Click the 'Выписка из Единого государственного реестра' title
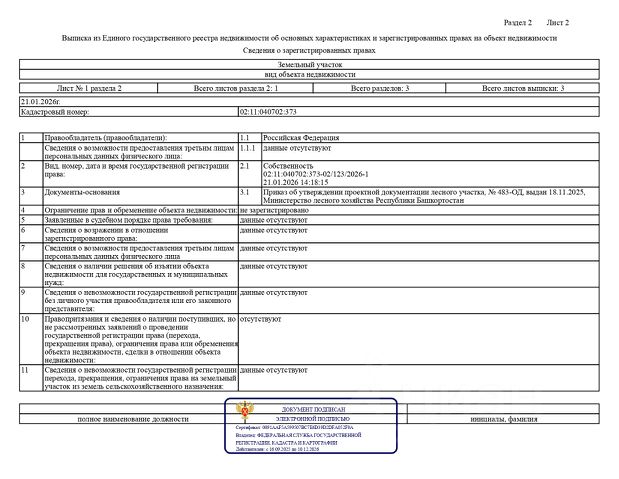 click(x=309, y=38)
